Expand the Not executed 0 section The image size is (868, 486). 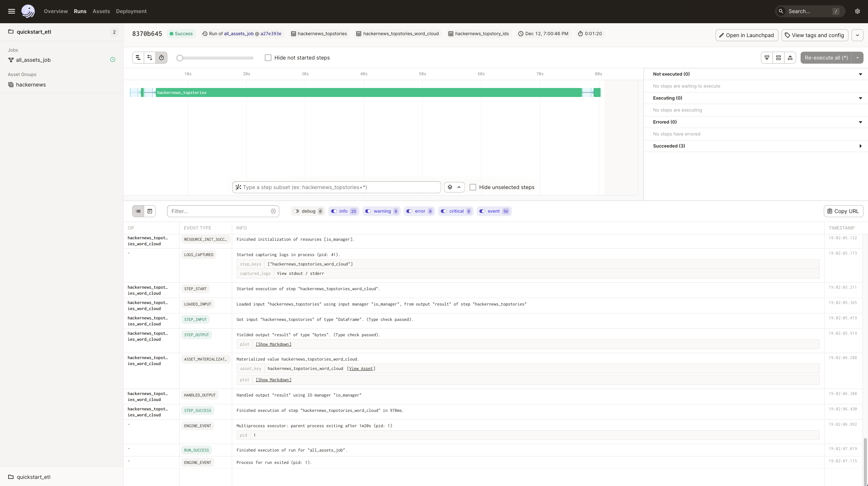(861, 74)
